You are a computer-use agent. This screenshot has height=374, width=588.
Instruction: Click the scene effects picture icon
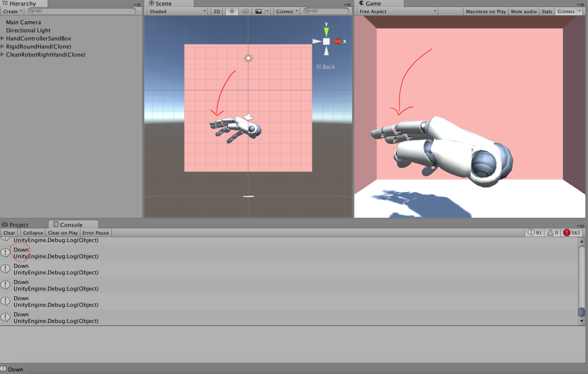(x=259, y=11)
